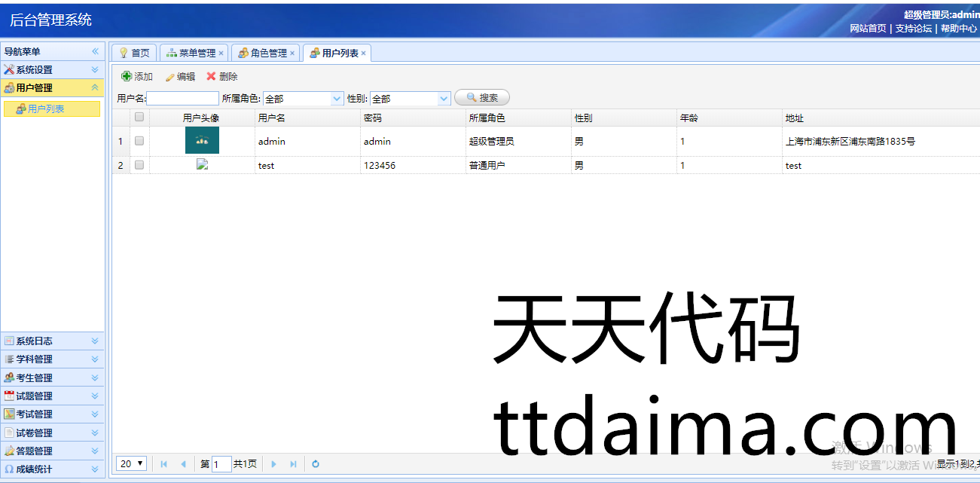Go to the first page of results
Image resolution: width=980 pixels, height=483 pixels.
[164, 464]
